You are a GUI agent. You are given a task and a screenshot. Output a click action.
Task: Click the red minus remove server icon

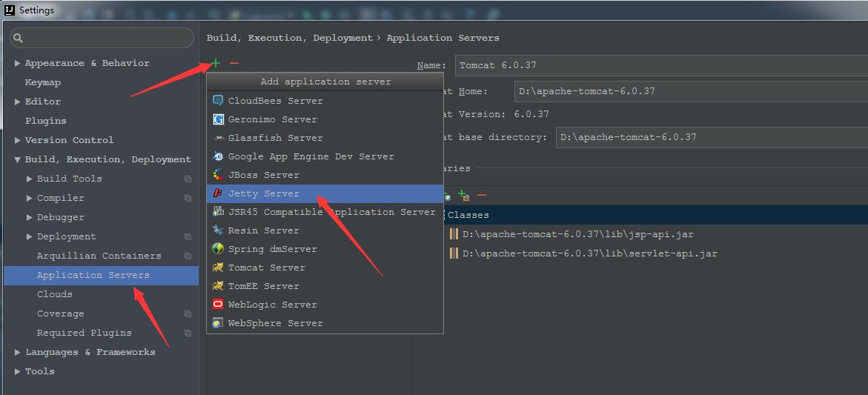(x=234, y=64)
